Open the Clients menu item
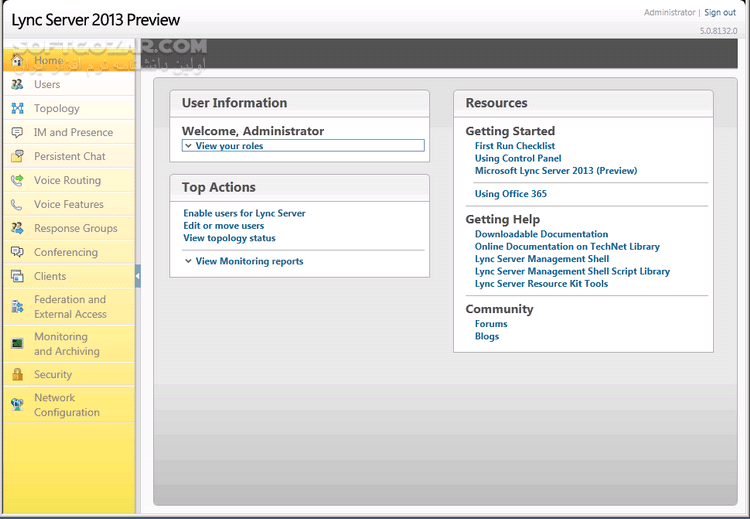This screenshot has height=519, width=750. [x=50, y=276]
